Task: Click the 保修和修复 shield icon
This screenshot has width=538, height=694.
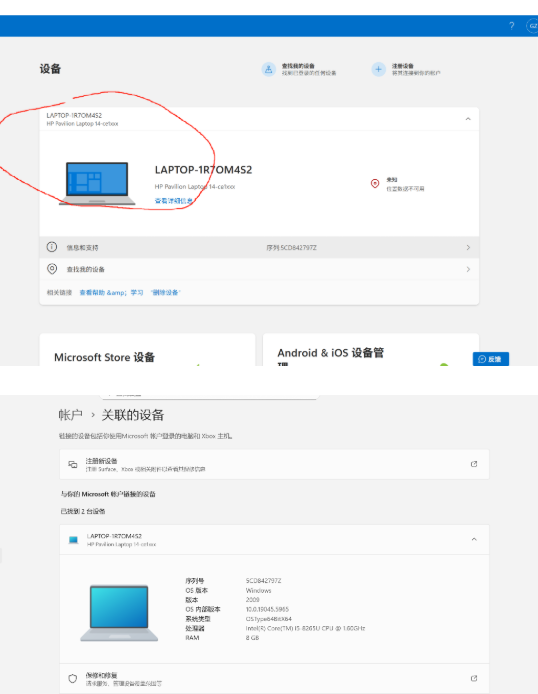Action: point(73,679)
